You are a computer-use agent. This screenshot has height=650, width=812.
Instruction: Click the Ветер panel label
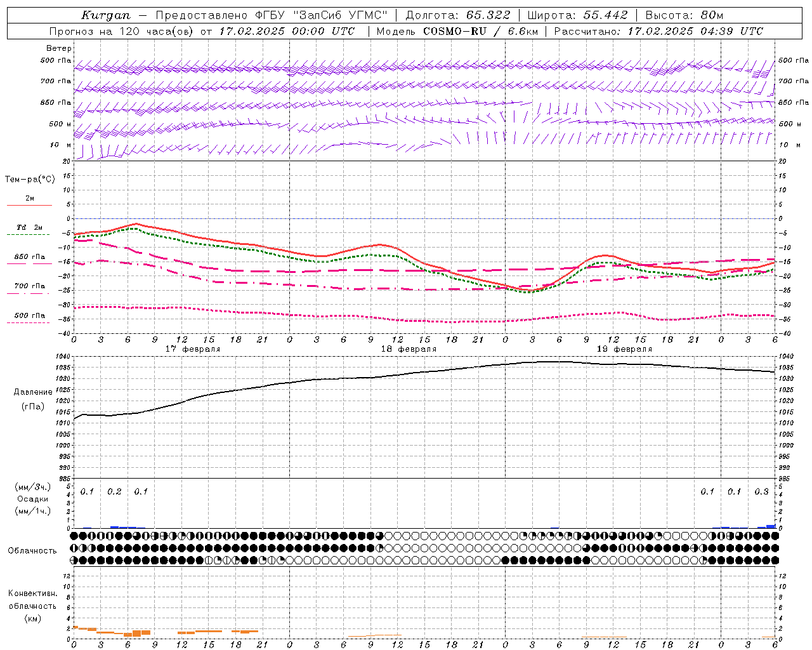[59, 48]
